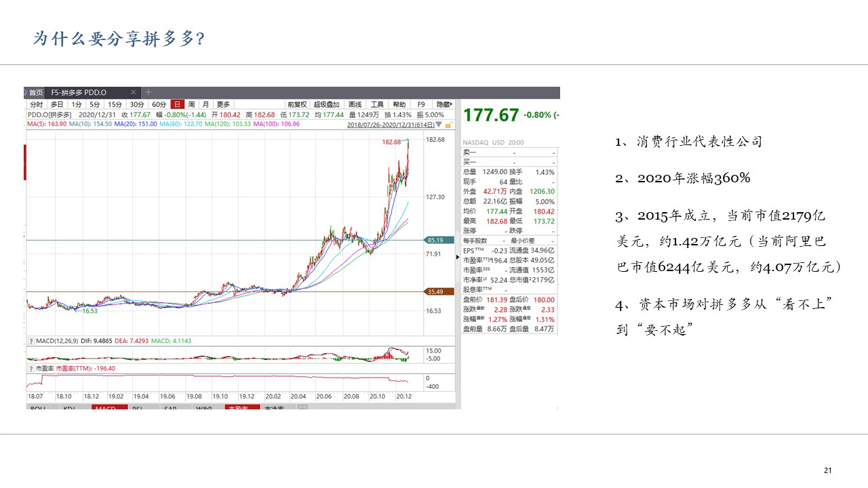
Task: Open the 帮助 menu
Action: [x=399, y=104]
